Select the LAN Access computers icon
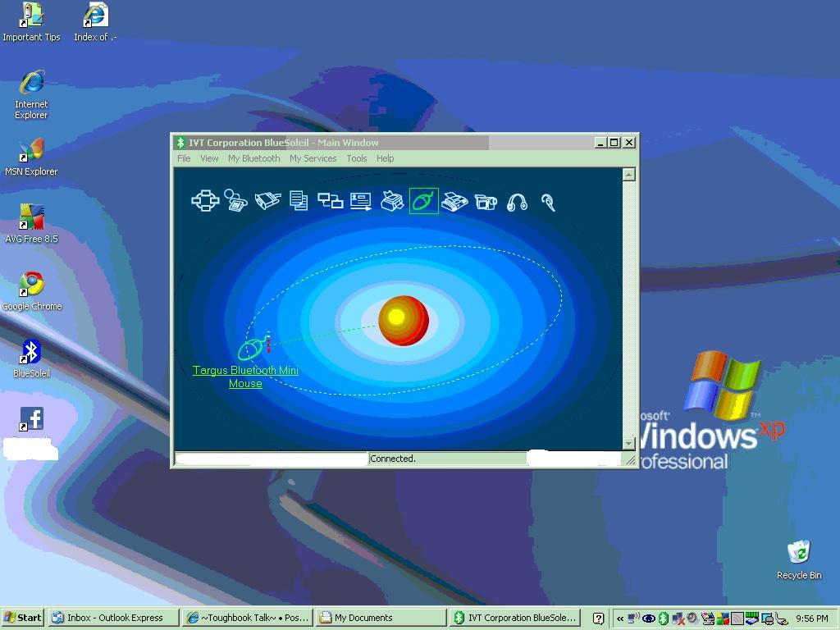This screenshot has width=840, height=630. [330, 201]
